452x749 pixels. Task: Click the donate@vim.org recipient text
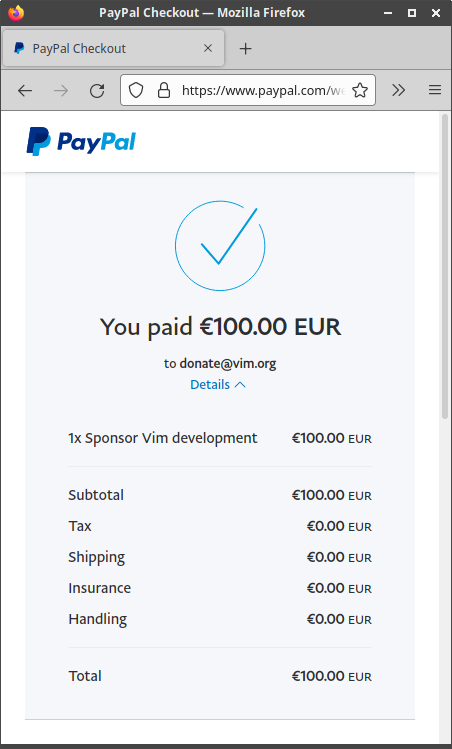point(228,364)
